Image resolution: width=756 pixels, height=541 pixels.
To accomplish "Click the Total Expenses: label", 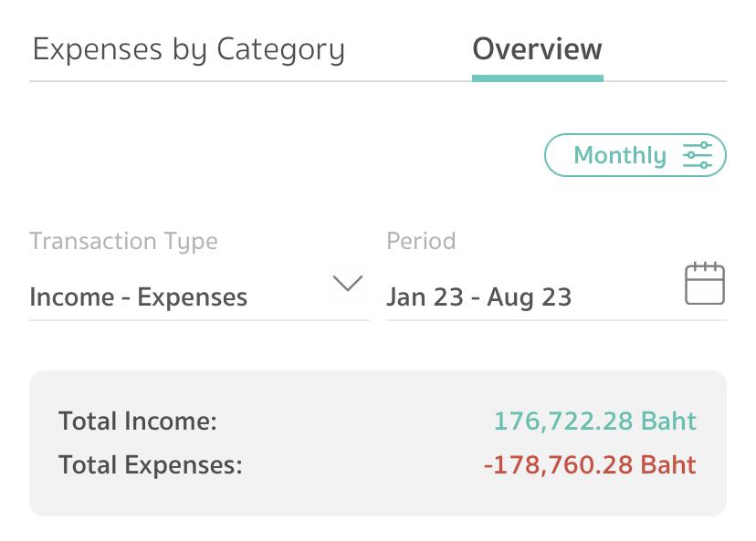I will (151, 465).
